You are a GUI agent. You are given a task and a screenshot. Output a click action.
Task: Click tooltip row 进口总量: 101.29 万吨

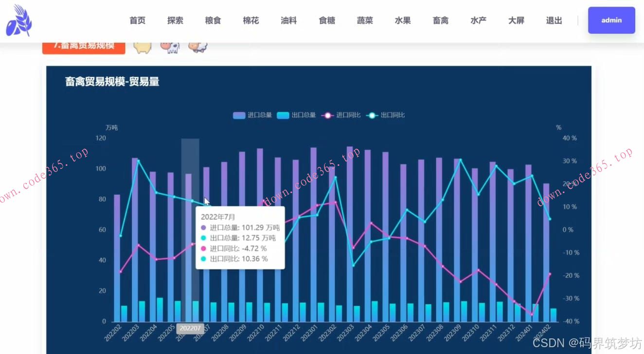[x=240, y=228]
